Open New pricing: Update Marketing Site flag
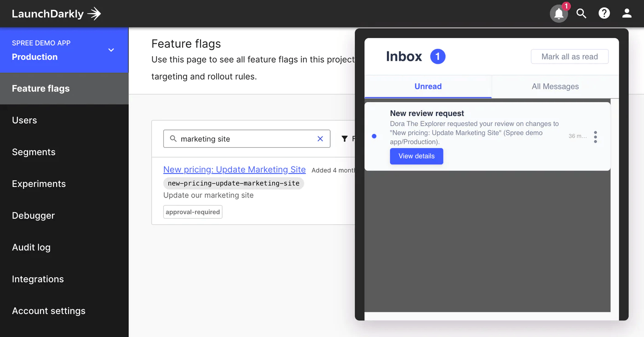 tap(234, 169)
